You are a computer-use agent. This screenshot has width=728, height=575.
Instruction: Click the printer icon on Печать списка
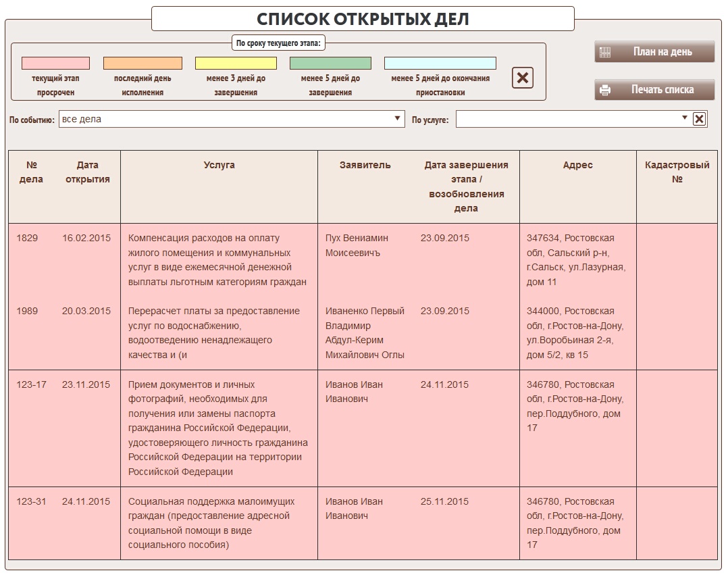[605, 90]
